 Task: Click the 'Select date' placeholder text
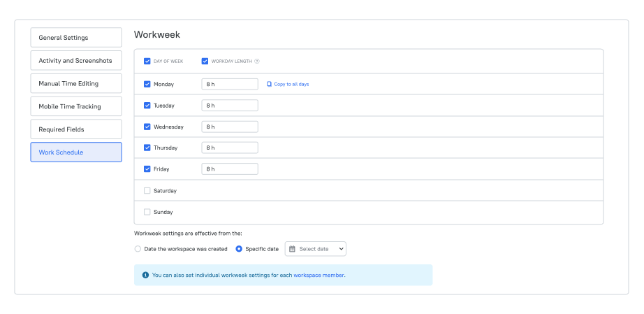pos(314,249)
